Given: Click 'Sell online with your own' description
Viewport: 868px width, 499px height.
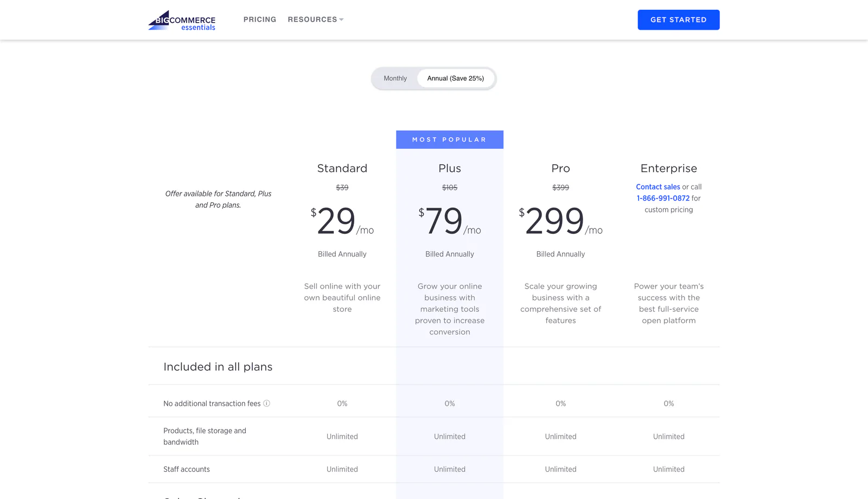Looking at the screenshot, I should (x=342, y=298).
